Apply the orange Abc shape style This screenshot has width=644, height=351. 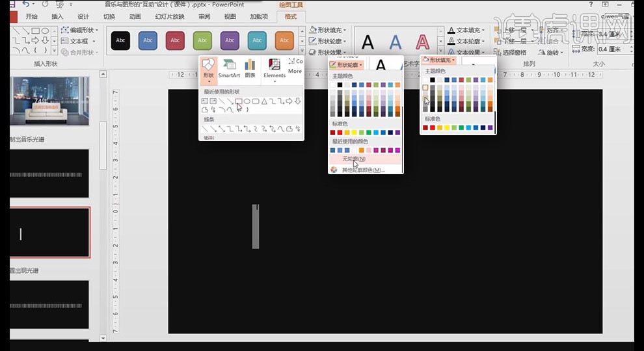pos(284,40)
